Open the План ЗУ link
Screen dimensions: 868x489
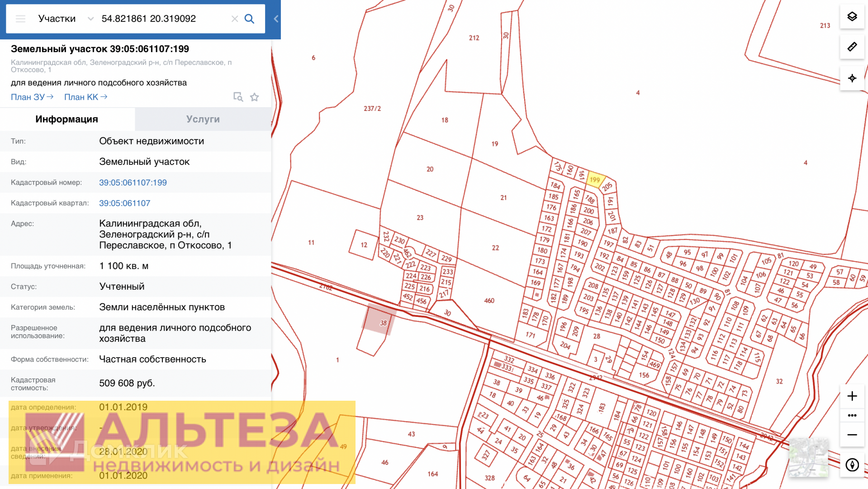click(x=32, y=97)
